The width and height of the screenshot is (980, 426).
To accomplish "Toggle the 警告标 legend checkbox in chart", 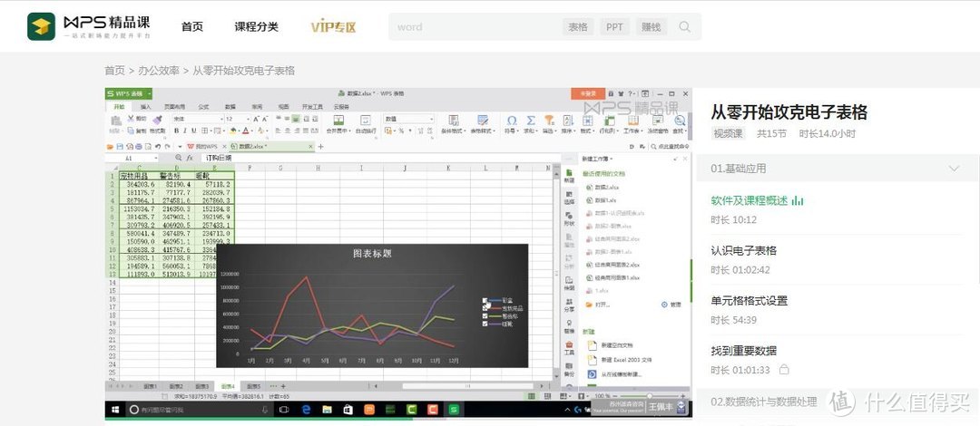I will (485, 316).
